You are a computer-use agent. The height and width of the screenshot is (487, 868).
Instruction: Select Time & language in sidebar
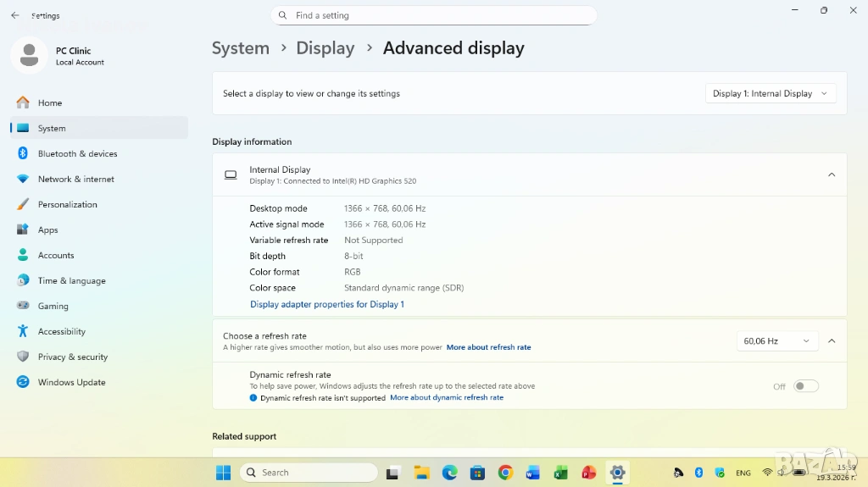click(71, 280)
